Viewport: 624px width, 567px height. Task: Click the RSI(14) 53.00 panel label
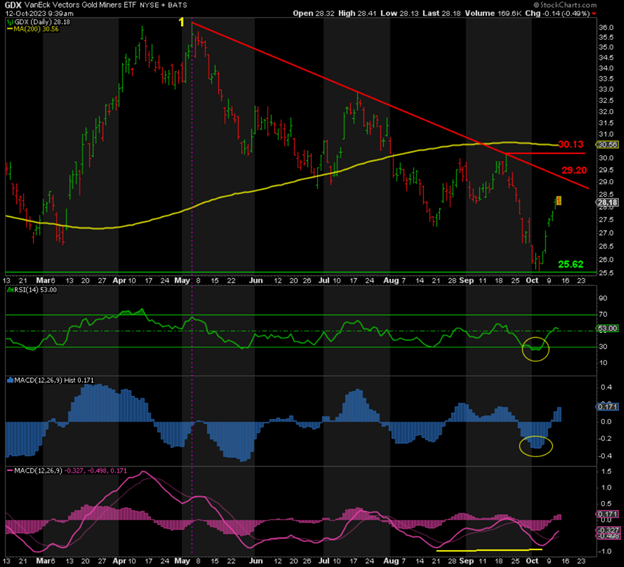coord(35,290)
